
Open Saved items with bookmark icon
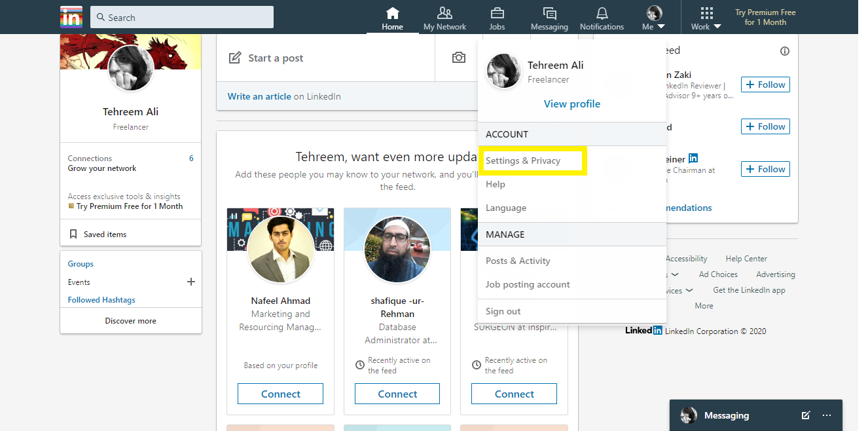click(98, 234)
